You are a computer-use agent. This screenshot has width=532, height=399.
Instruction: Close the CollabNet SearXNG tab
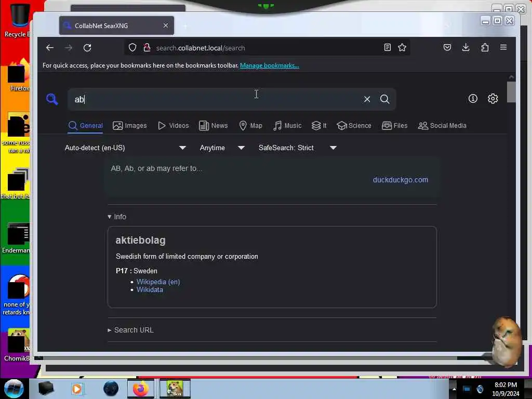click(x=166, y=25)
